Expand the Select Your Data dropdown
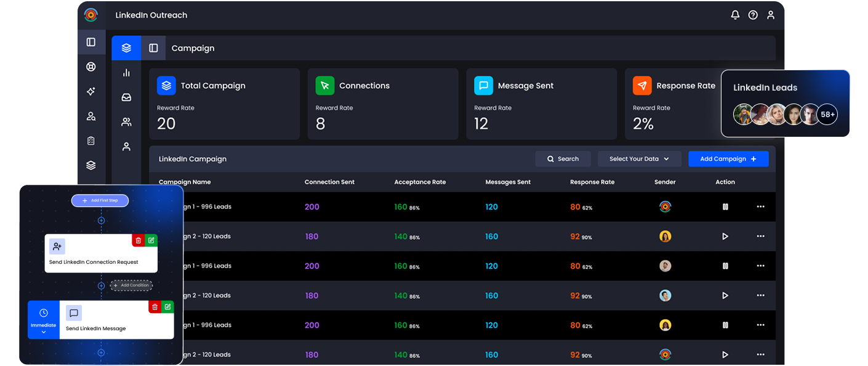868x366 pixels. (x=640, y=159)
